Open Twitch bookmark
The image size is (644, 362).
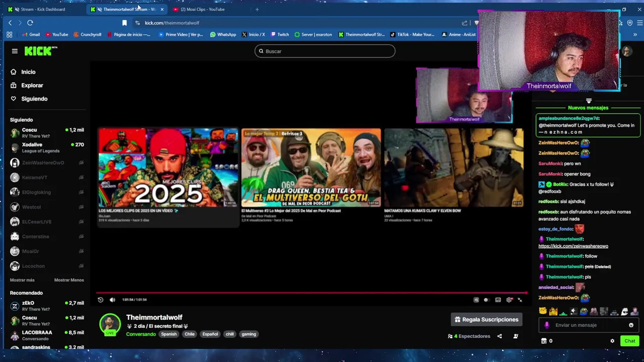[x=280, y=35]
